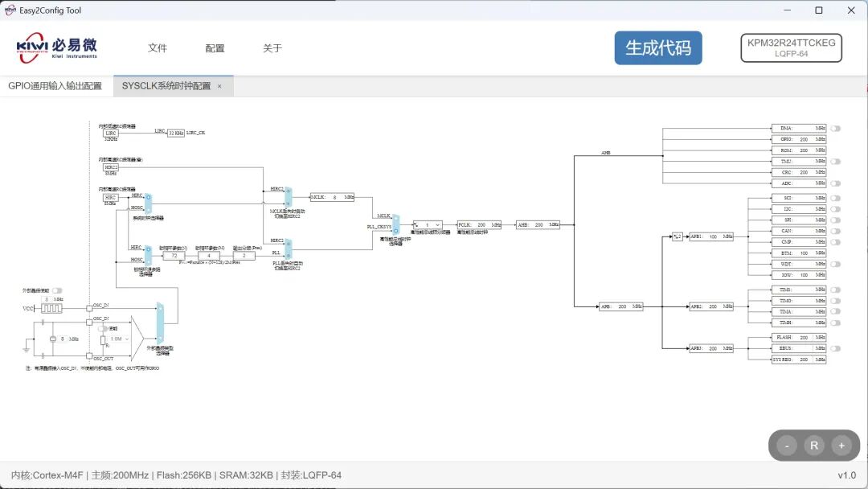
Task: Select HOSC input on 系统时钟选择器 mux
Action: (148, 210)
